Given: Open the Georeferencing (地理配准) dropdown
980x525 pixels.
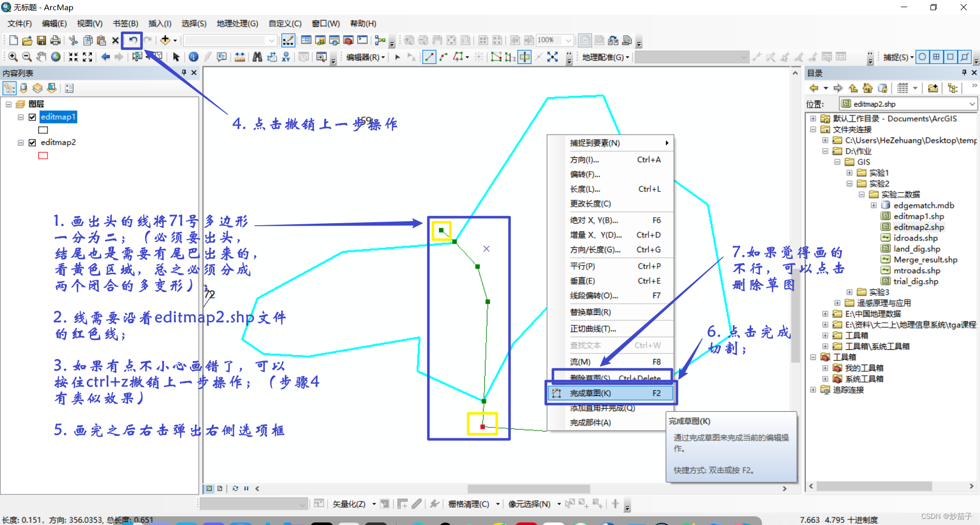Looking at the screenshot, I should pos(606,57).
